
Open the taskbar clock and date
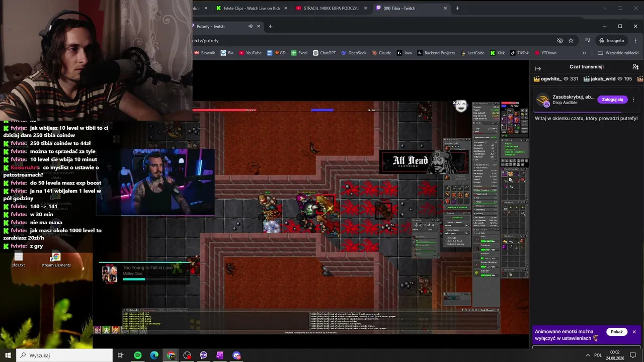[x=615, y=355]
